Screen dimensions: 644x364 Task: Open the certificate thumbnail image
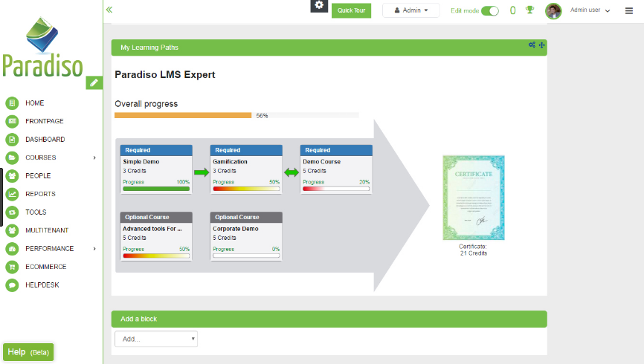point(473,198)
